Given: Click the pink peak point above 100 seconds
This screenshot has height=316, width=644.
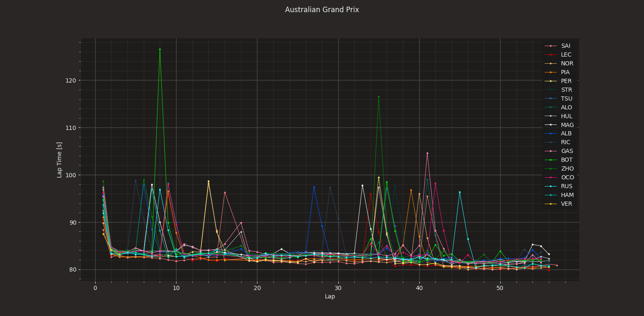Looking at the screenshot, I should click(427, 153).
